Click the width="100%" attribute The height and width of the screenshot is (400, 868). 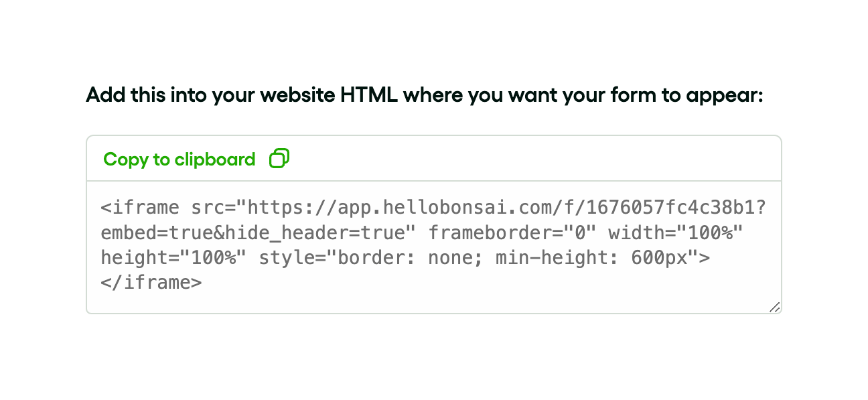pyautogui.click(x=676, y=233)
